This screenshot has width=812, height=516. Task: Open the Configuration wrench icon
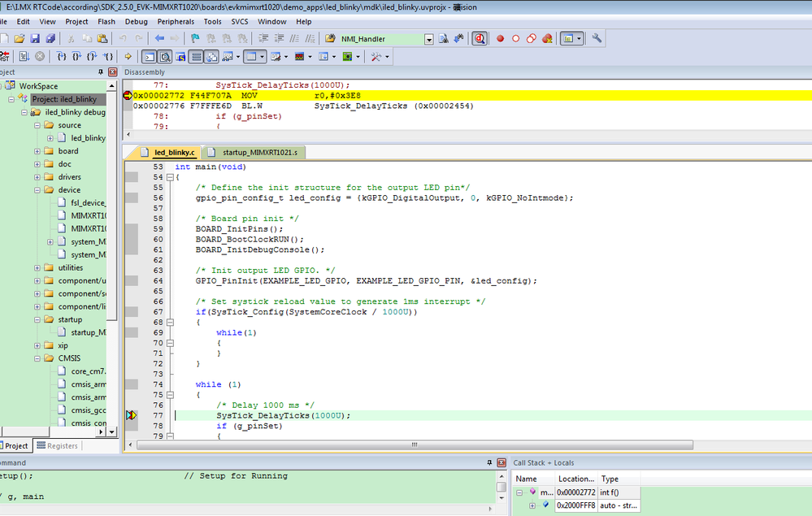coord(597,38)
